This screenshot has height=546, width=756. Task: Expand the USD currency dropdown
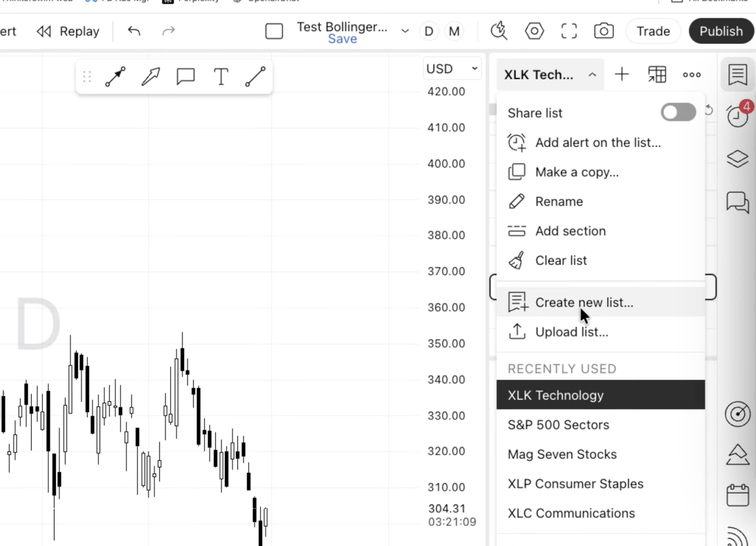452,69
